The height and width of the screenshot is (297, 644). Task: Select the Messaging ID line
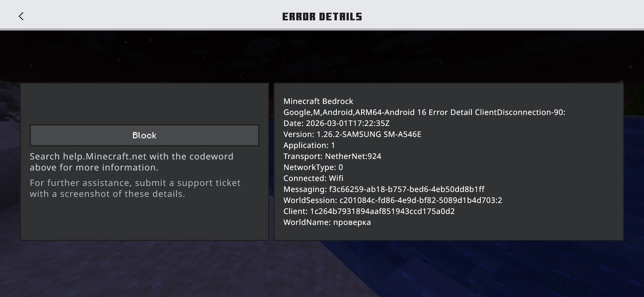(x=384, y=189)
